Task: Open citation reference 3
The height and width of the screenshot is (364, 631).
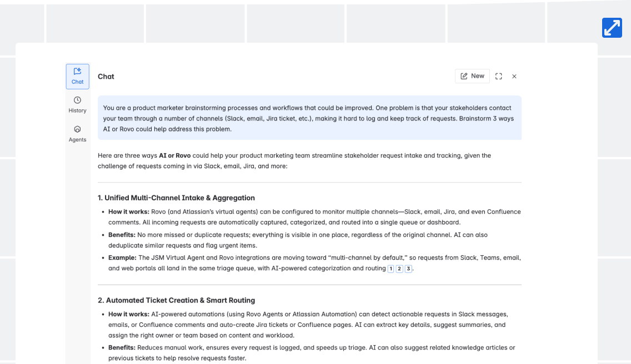Action: click(x=408, y=269)
